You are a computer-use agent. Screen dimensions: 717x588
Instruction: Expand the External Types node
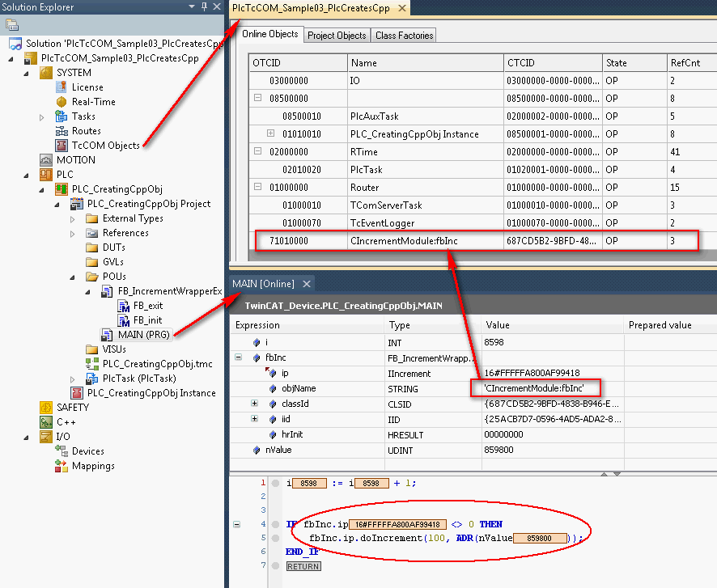[72, 219]
